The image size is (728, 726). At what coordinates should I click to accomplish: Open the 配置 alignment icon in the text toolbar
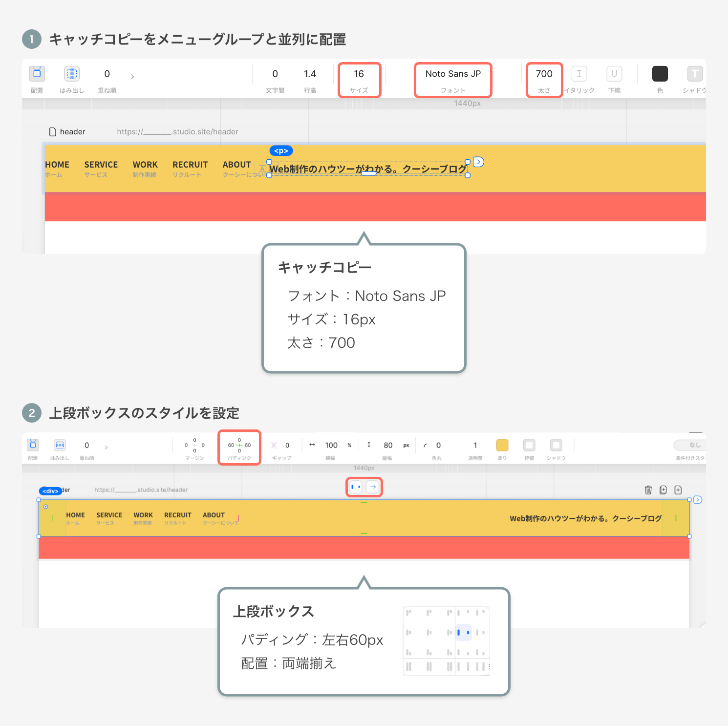(x=37, y=74)
